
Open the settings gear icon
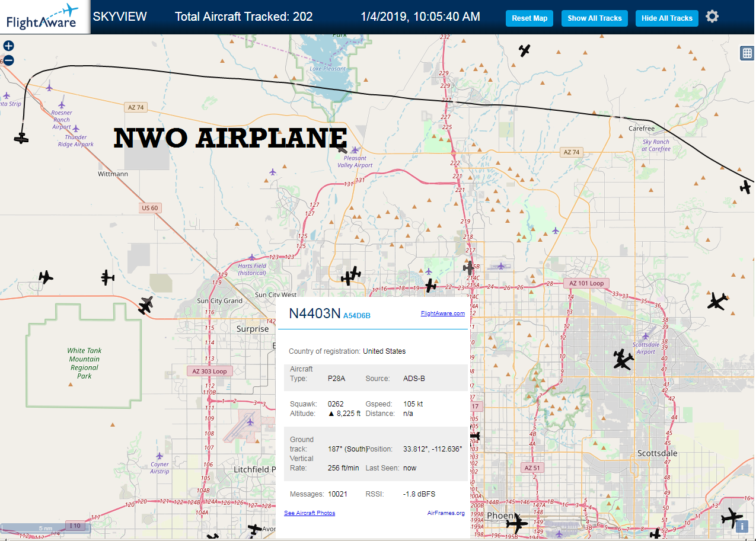(x=712, y=17)
